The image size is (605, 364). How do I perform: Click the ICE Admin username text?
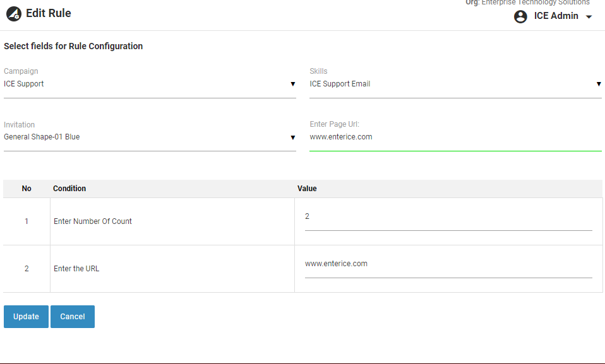point(556,16)
